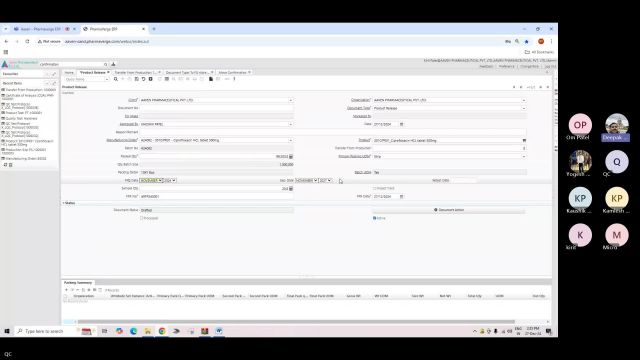Tick the Packing Summary select-all checkbox
Image resolution: width=640 pixels, height=360 pixels.
pyautogui.click(x=65, y=296)
